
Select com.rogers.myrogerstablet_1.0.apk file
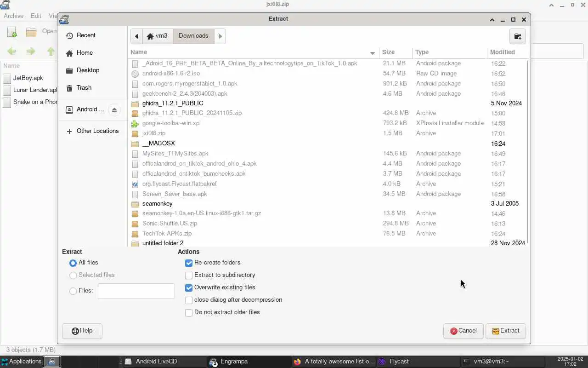tap(328, 84)
